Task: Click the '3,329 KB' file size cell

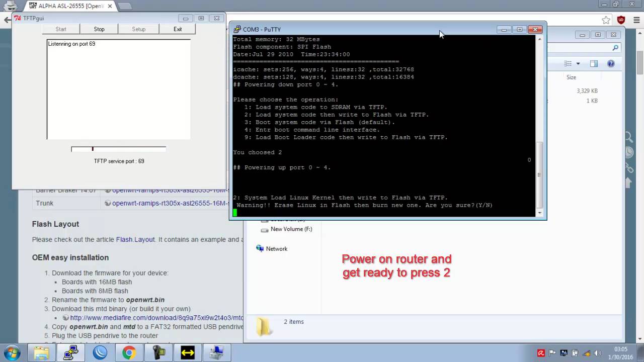Action: [x=587, y=91]
